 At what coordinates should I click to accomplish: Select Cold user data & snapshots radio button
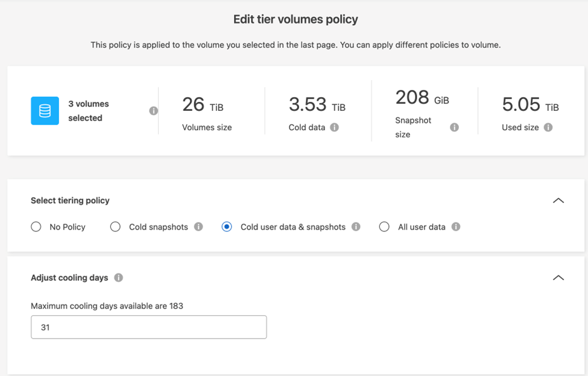tap(227, 227)
